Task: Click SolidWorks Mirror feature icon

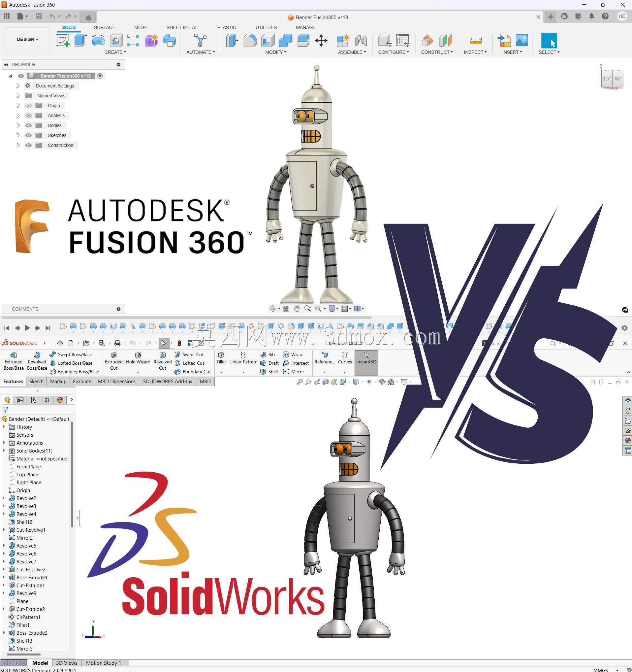Action: click(x=294, y=372)
